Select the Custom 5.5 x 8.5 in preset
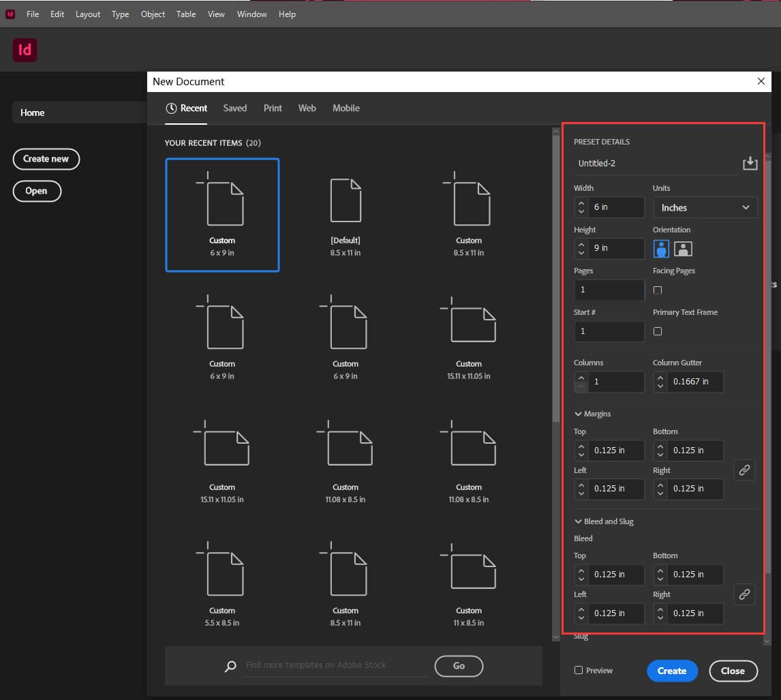This screenshot has height=700, width=781. [x=222, y=584]
